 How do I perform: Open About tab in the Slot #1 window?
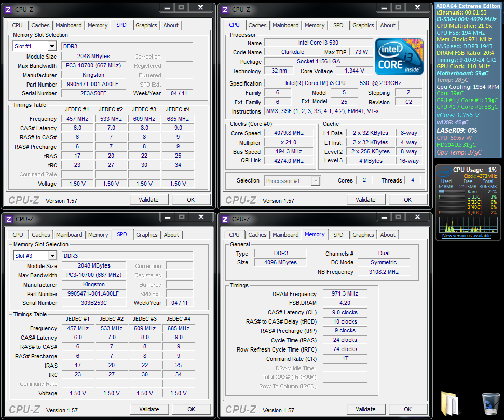(171, 25)
